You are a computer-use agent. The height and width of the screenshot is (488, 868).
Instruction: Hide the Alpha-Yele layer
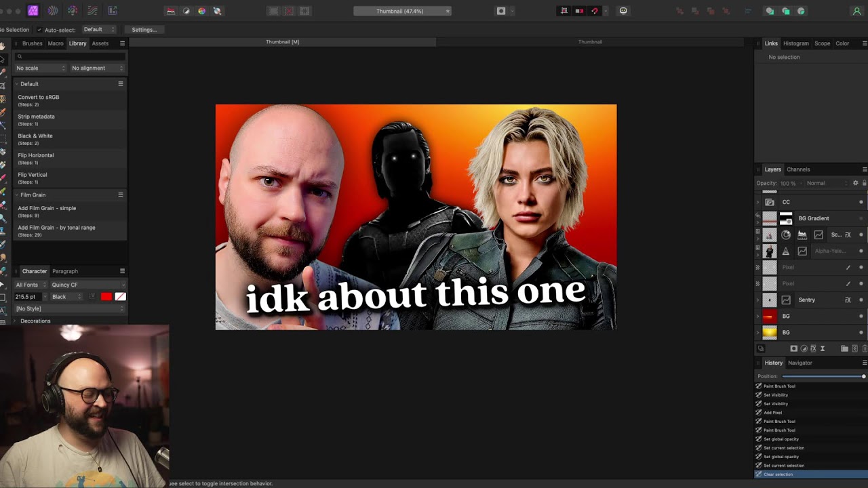861,251
